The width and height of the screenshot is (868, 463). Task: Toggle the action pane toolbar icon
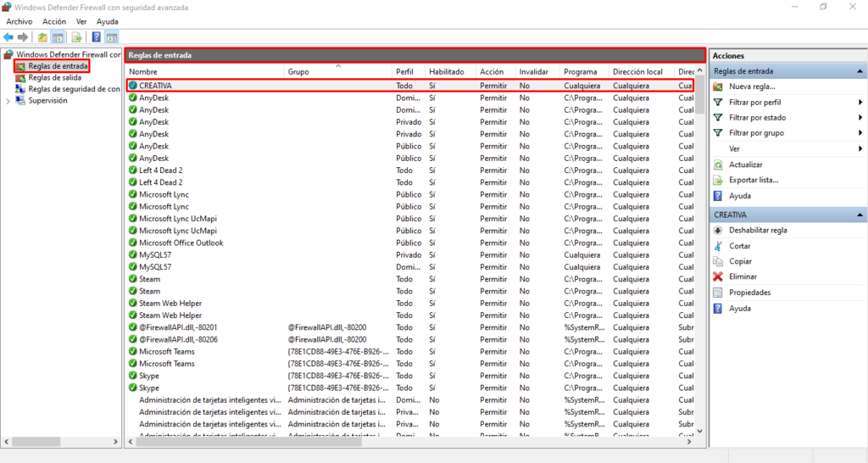[112, 37]
